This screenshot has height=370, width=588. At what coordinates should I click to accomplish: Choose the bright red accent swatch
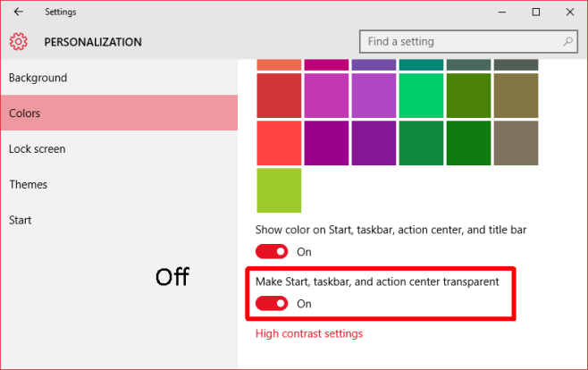pos(279,143)
